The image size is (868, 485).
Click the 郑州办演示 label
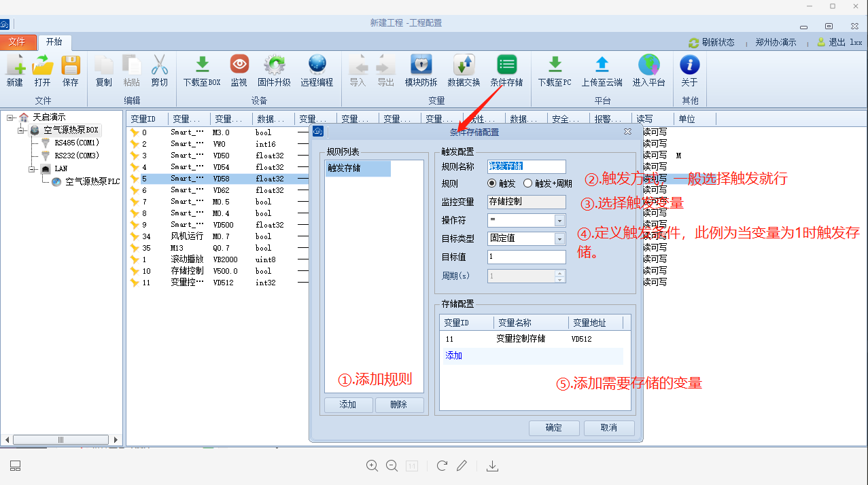pos(776,42)
